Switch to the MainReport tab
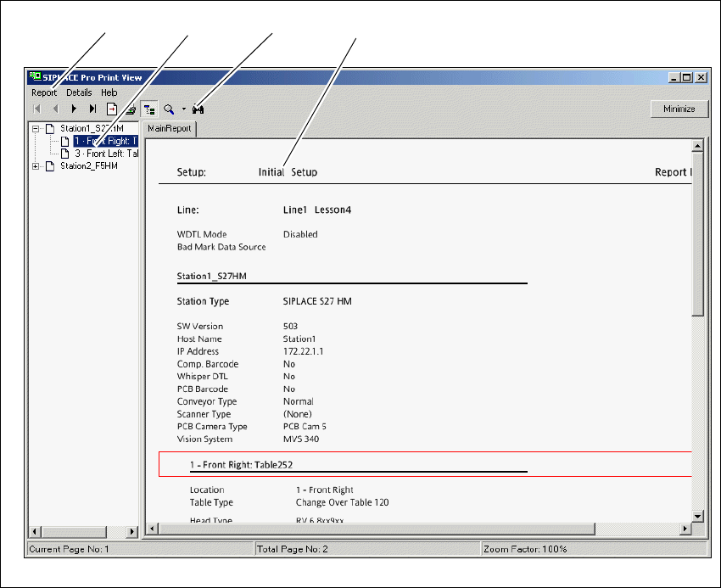The width and height of the screenshot is (721, 588). click(x=170, y=129)
